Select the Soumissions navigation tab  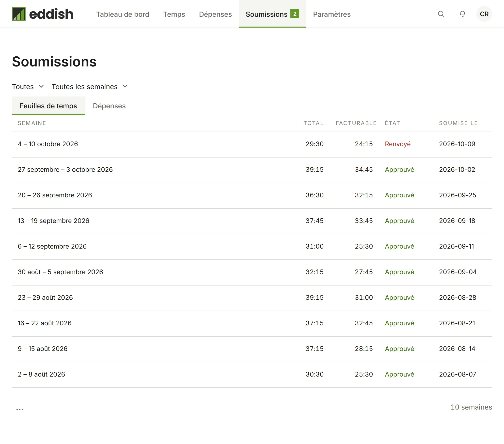272,14
